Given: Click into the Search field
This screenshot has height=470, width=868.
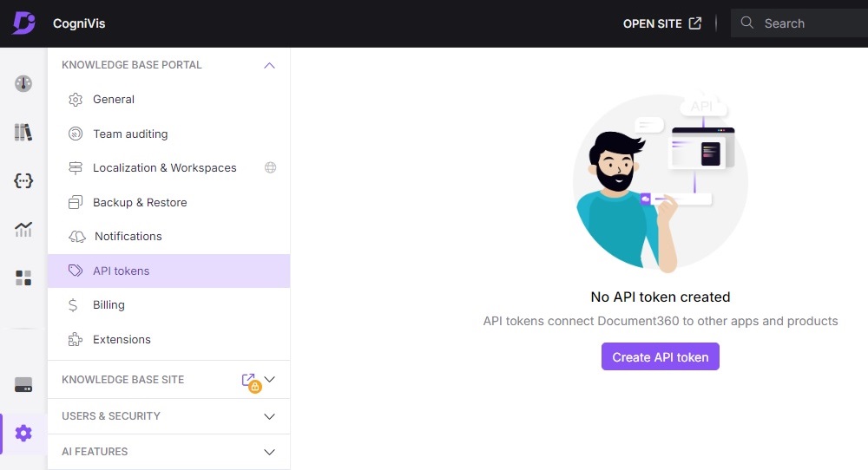Looking at the screenshot, I should point(807,23).
